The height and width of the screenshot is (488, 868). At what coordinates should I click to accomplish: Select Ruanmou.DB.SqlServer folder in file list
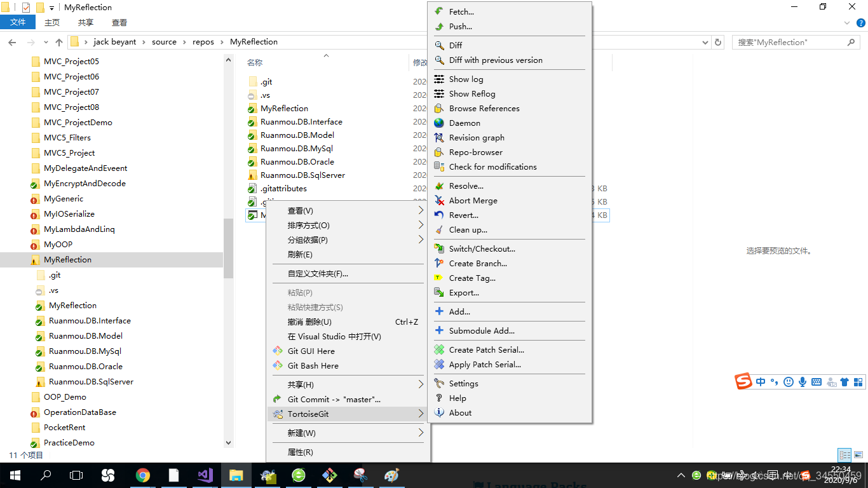[x=302, y=175]
